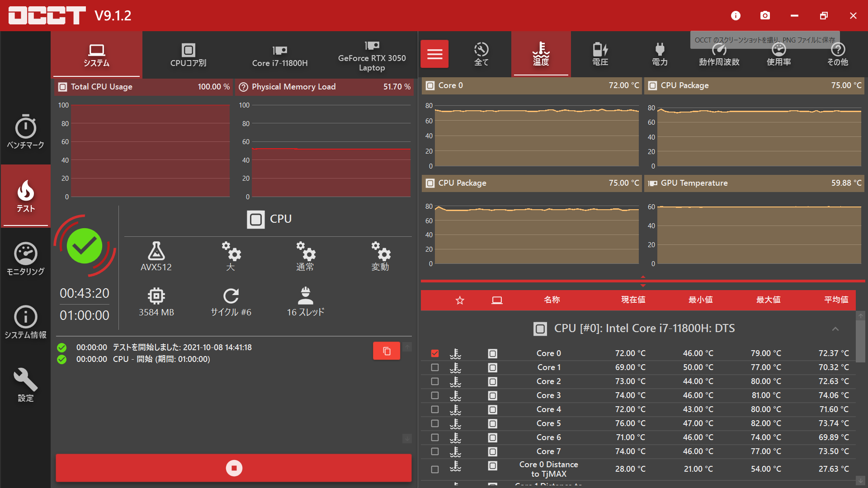The width and height of the screenshot is (868, 488).
Task: Show 全て sensors tab
Action: 481,54
